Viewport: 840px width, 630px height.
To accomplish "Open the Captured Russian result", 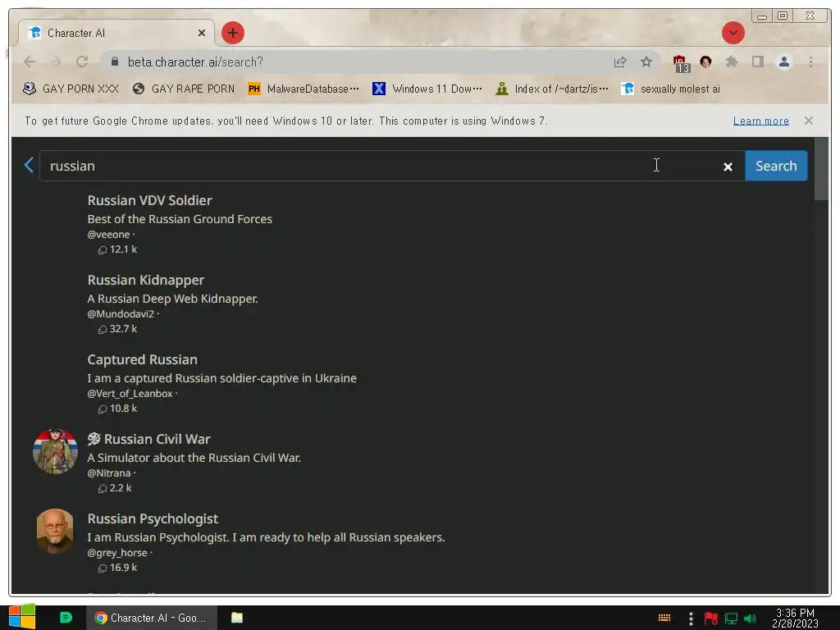I will [x=142, y=359].
